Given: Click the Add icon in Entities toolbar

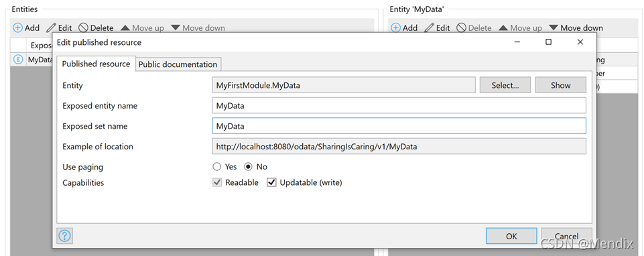Looking at the screenshot, I should 18,28.
